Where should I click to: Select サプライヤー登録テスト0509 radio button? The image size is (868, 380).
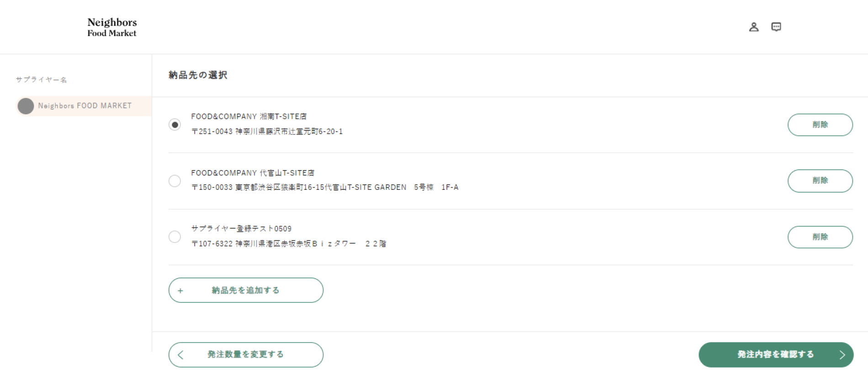(175, 236)
